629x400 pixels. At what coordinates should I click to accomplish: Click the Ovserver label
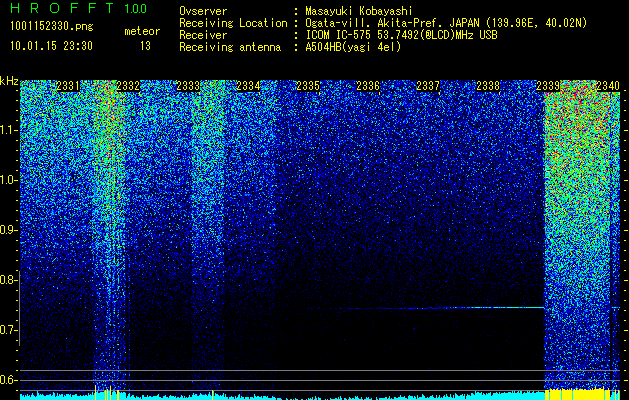coord(203,12)
